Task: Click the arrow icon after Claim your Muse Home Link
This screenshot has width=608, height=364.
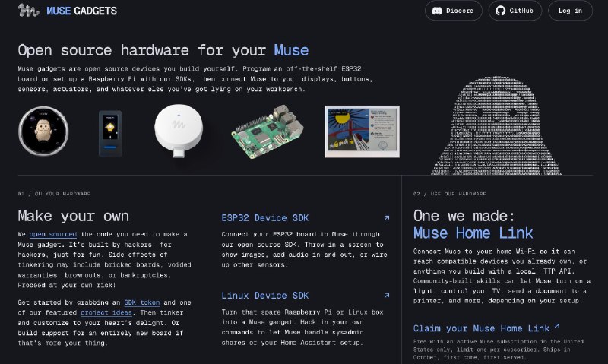Action: coord(556,327)
